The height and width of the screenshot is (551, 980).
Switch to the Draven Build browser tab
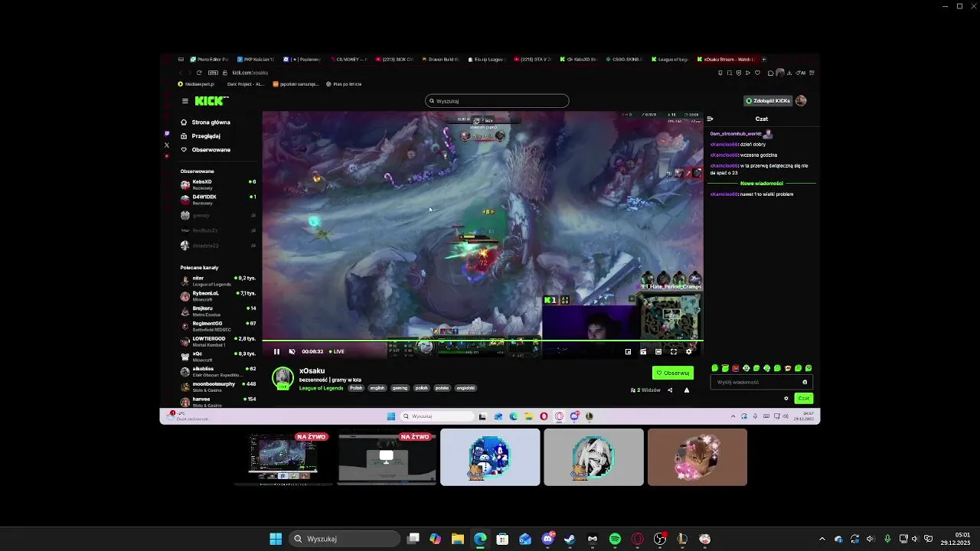(x=441, y=59)
